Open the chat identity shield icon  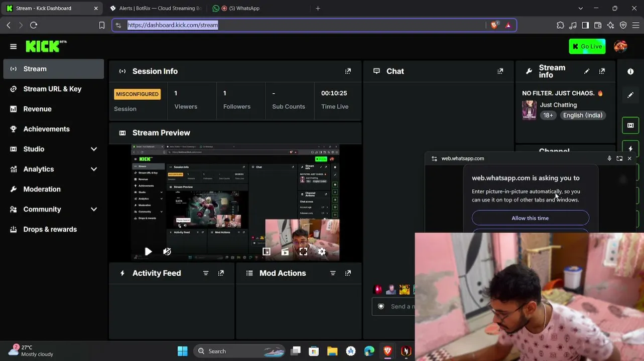[381, 306]
